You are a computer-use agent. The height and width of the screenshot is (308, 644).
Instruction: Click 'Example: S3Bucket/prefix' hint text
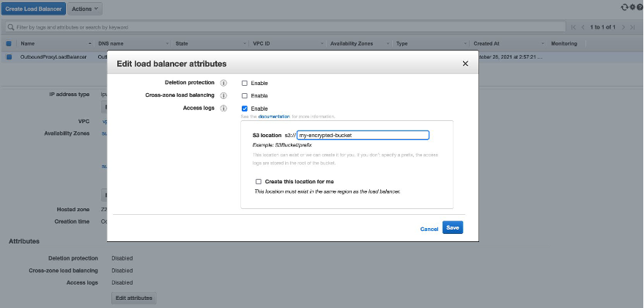(282, 145)
